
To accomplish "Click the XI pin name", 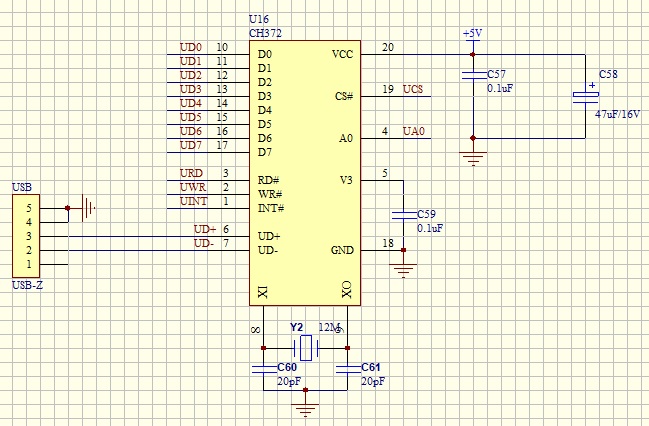I will click(263, 291).
